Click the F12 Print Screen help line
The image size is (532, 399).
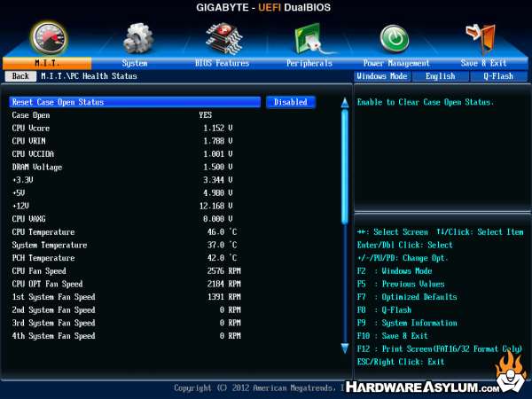pos(440,348)
